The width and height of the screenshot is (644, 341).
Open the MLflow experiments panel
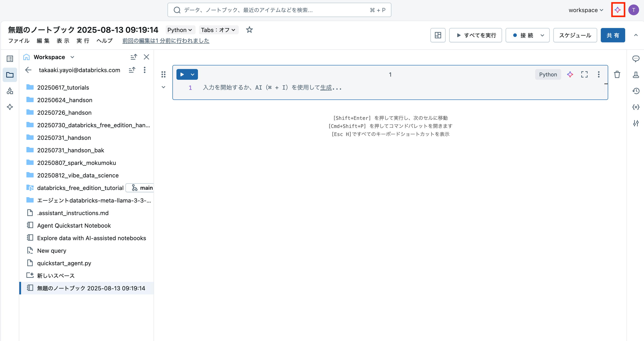click(x=636, y=75)
